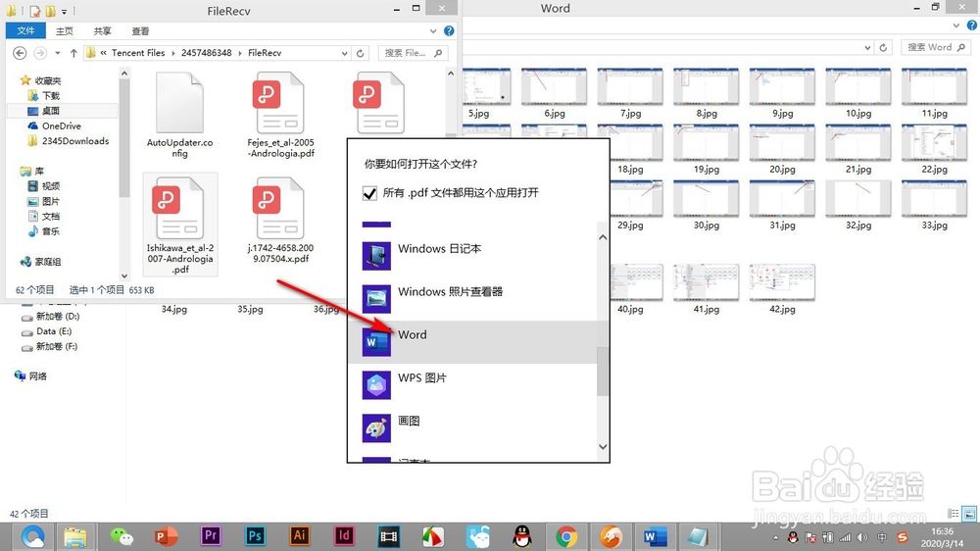Select thumbnail 33.jpg in Word window

click(x=934, y=205)
